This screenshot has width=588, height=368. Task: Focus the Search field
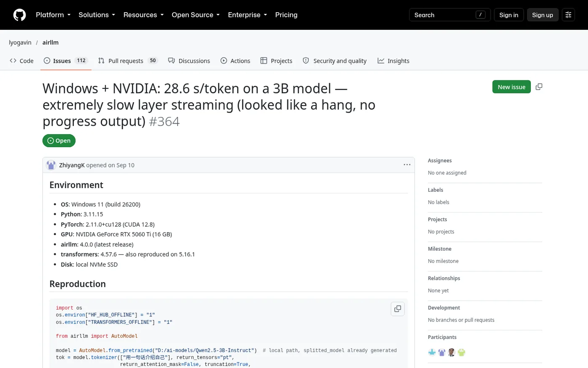point(450,15)
